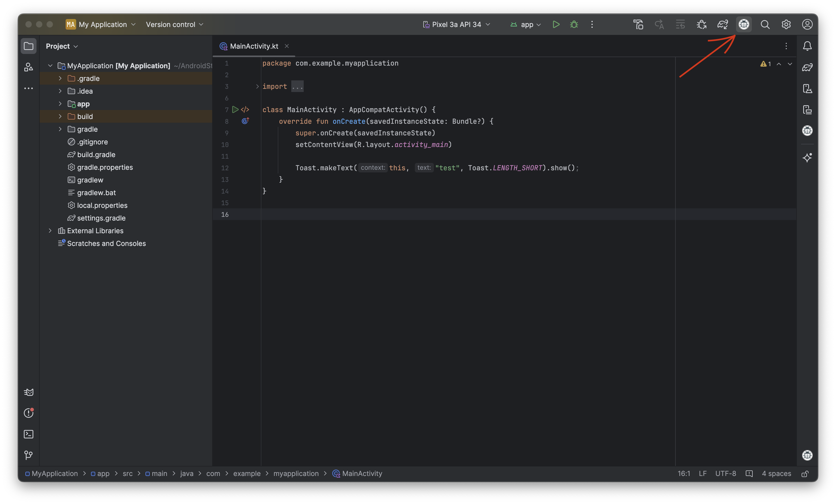Click the 4 spaces indent setting

(776, 474)
